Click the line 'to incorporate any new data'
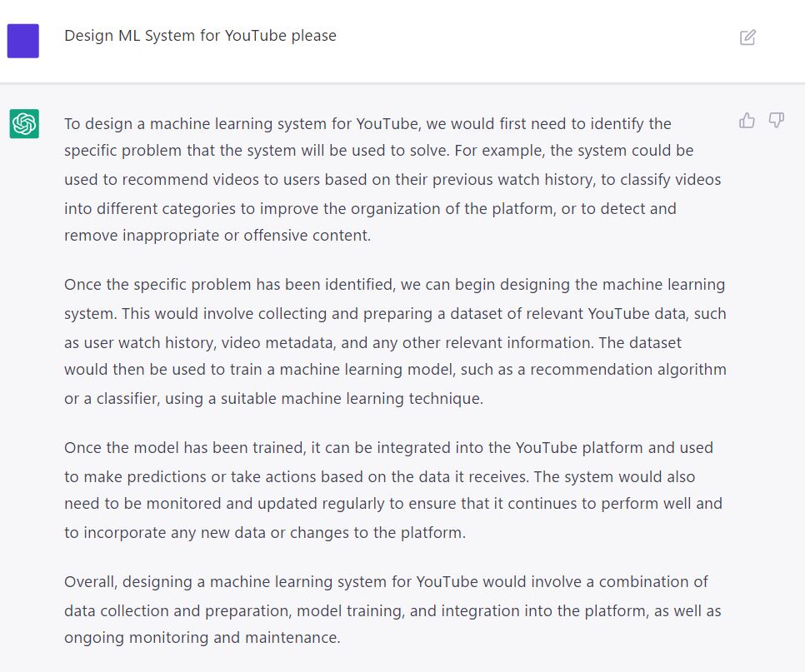The width and height of the screenshot is (805, 672). (265, 533)
